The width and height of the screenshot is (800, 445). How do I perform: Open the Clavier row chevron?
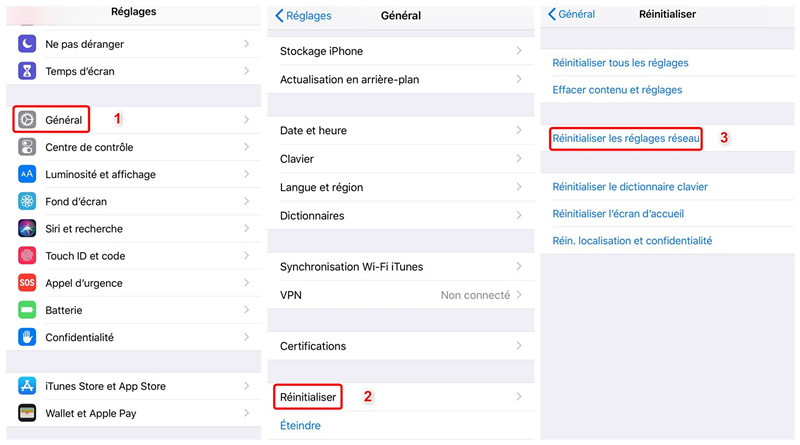pos(519,159)
